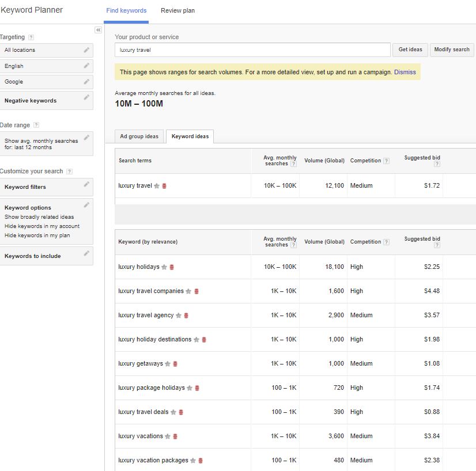Image resolution: width=476 pixels, height=471 pixels.
Task: Edit Keyword filters with its pencil icon
Action: [x=86, y=184]
